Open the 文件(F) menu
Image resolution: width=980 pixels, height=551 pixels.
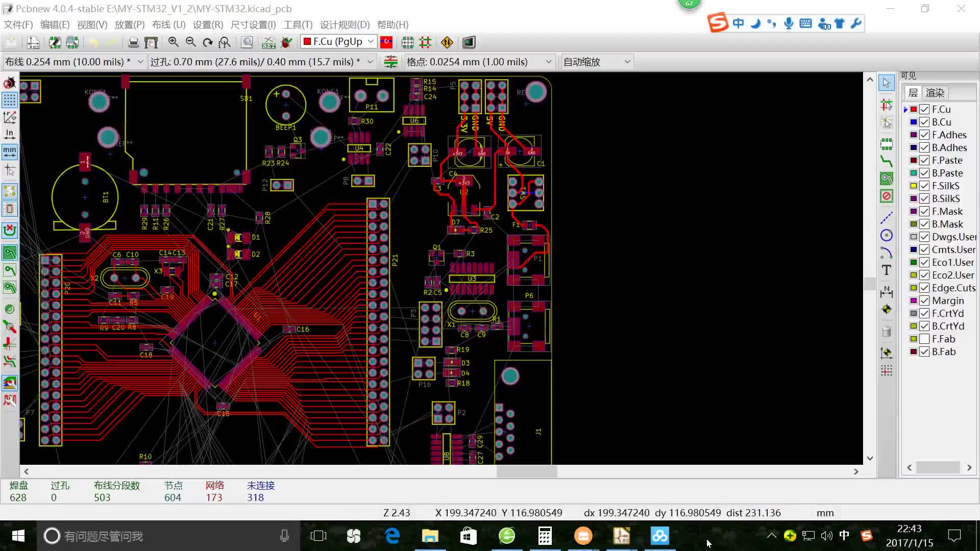[x=18, y=24]
